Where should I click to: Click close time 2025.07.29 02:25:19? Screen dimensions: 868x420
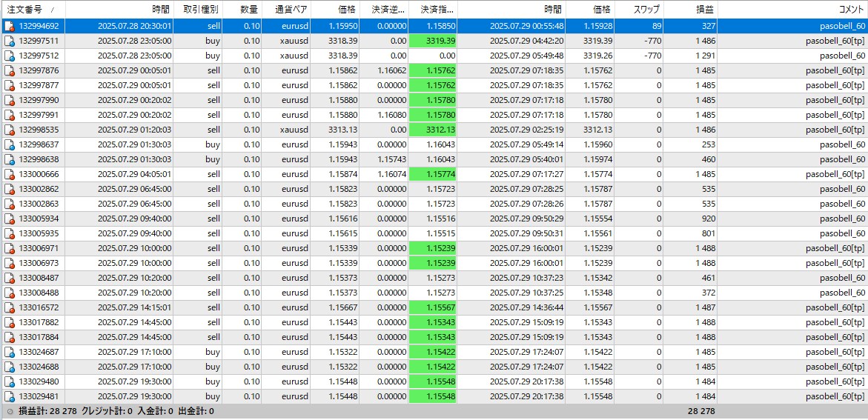(527, 130)
